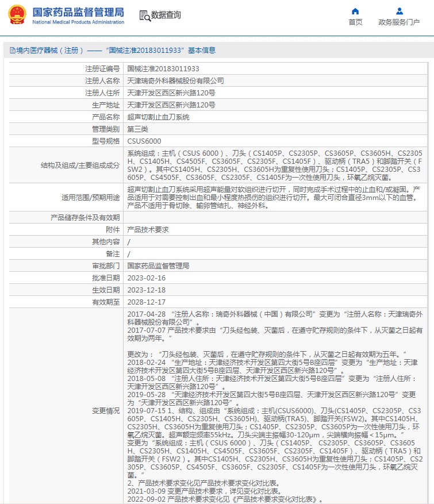Click model value CSUS6000
This screenshot has height=504, width=434.
[x=144, y=141]
